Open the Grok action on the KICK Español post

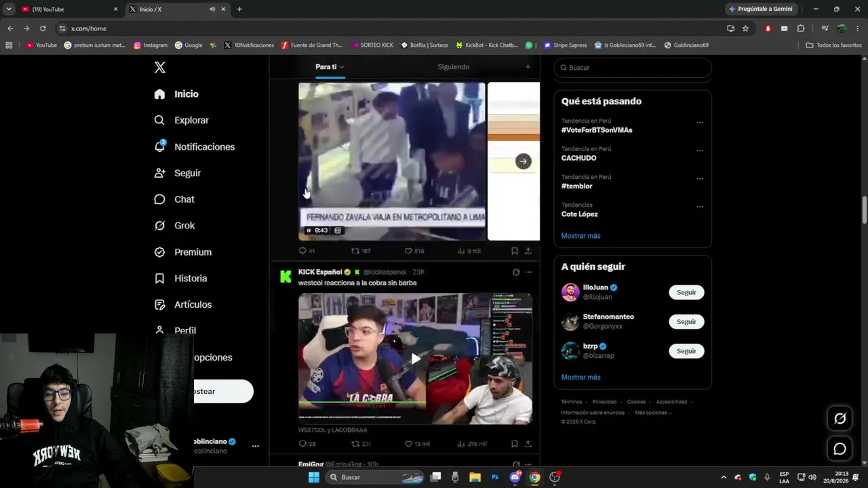click(x=516, y=272)
